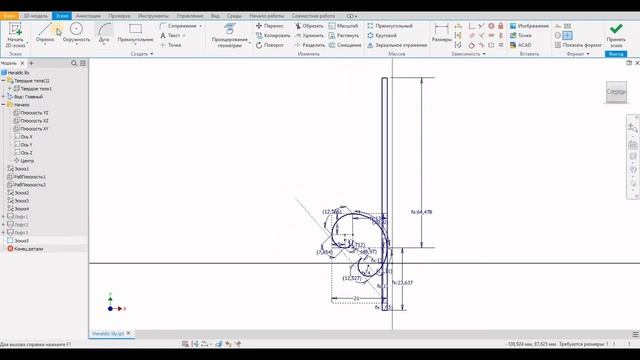
Task: Select the Растянуть stretch tool
Action: click(x=344, y=36)
